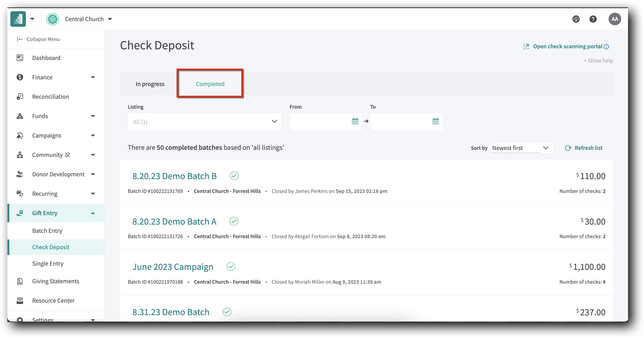The width and height of the screenshot is (644, 338).
Task: Open Campaigns via the megaphone icon
Action: (x=20, y=135)
